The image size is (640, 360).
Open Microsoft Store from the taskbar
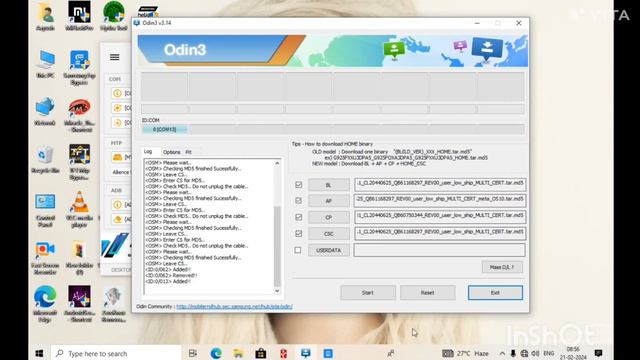(x=261, y=353)
